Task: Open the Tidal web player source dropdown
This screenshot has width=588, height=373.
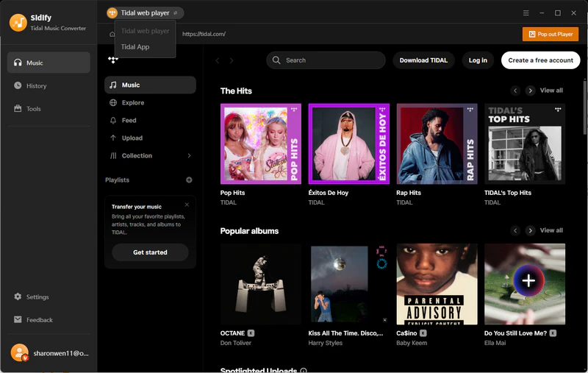Action: [145, 13]
